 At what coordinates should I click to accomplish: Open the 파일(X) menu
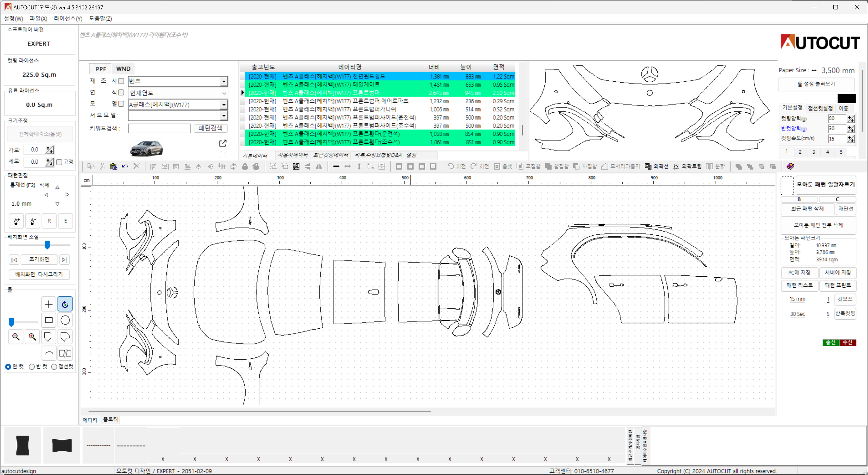click(x=39, y=19)
